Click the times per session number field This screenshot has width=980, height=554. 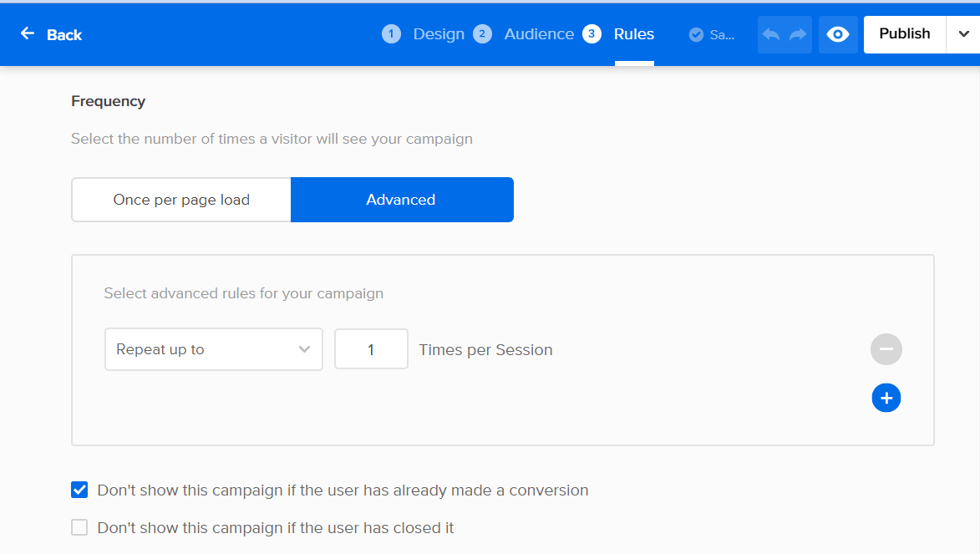pos(371,349)
